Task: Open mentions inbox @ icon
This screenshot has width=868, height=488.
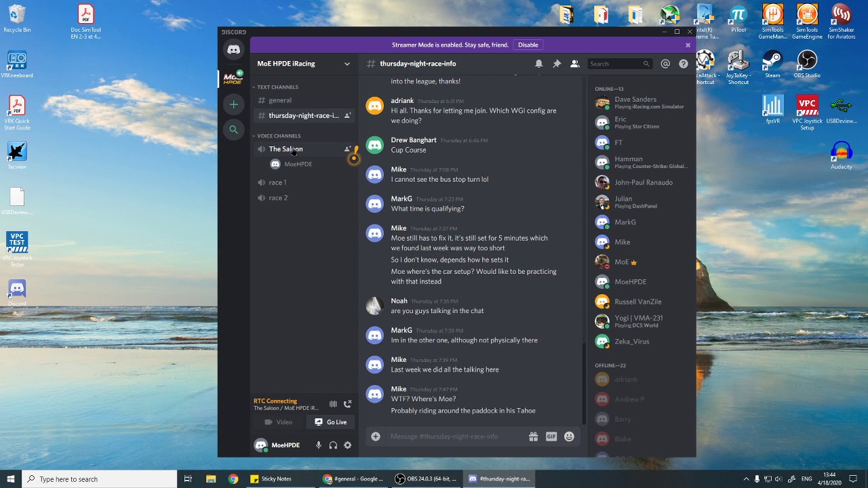Action: 665,64
